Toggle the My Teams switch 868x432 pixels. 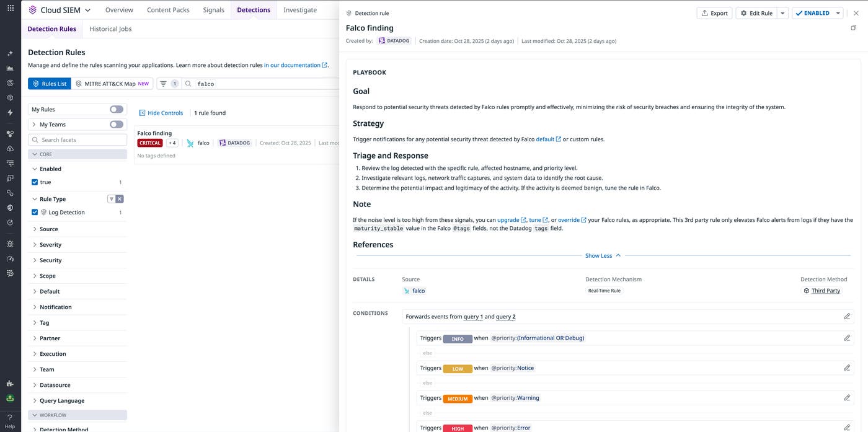[116, 124]
